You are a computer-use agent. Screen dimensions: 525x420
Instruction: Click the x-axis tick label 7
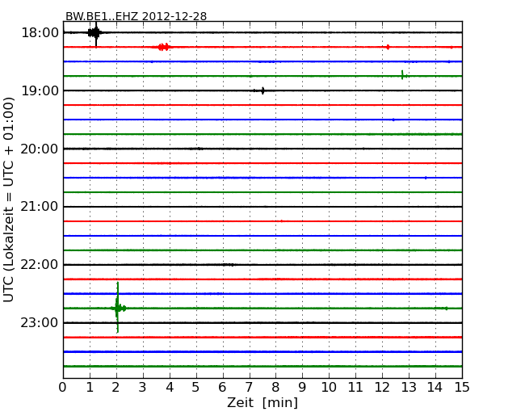[249, 387]
